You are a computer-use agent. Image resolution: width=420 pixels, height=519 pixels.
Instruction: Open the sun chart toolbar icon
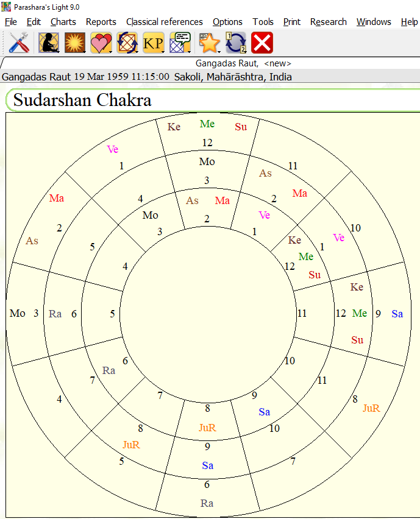[74, 43]
